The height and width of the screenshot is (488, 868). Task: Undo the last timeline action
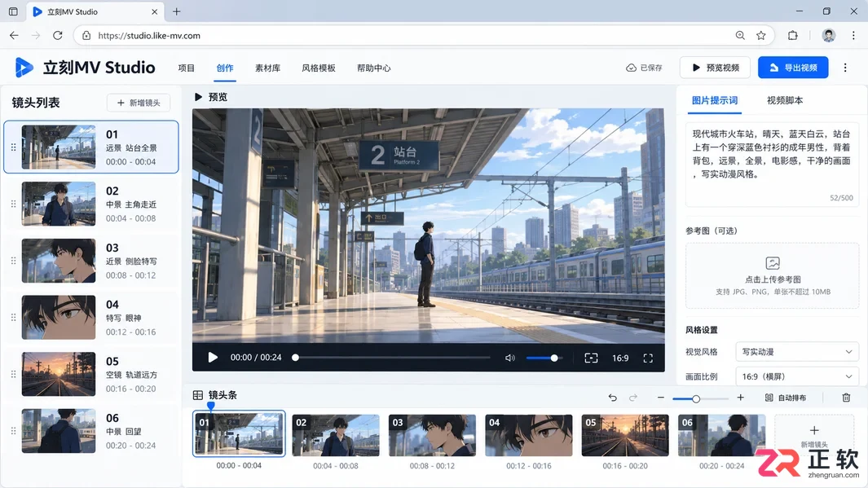pyautogui.click(x=612, y=398)
